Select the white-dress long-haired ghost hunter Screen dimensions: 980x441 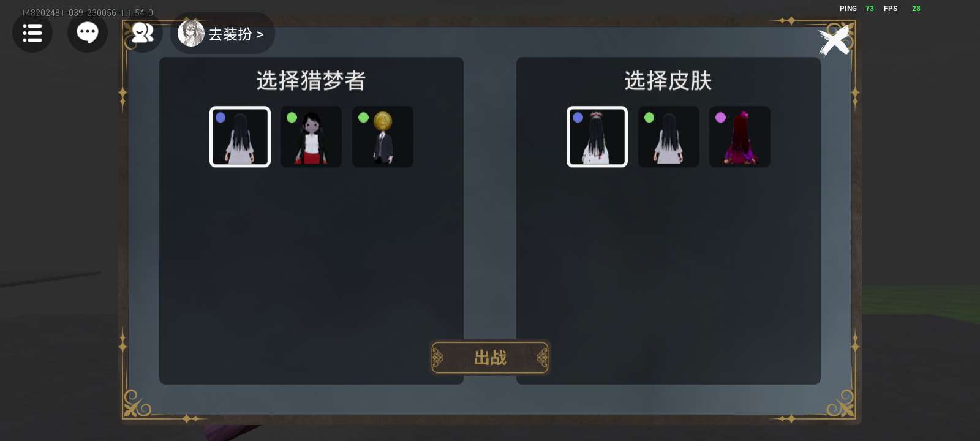coord(240,137)
